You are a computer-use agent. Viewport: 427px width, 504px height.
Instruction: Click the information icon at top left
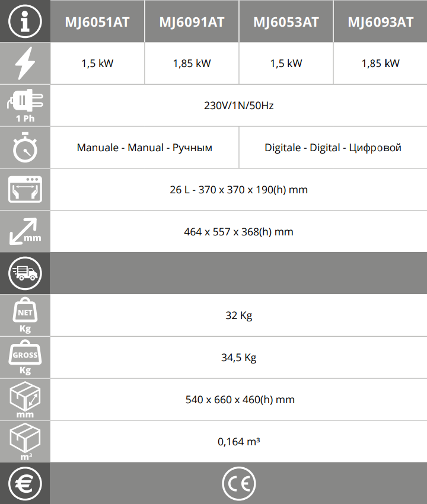pyautogui.click(x=25, y=21)
